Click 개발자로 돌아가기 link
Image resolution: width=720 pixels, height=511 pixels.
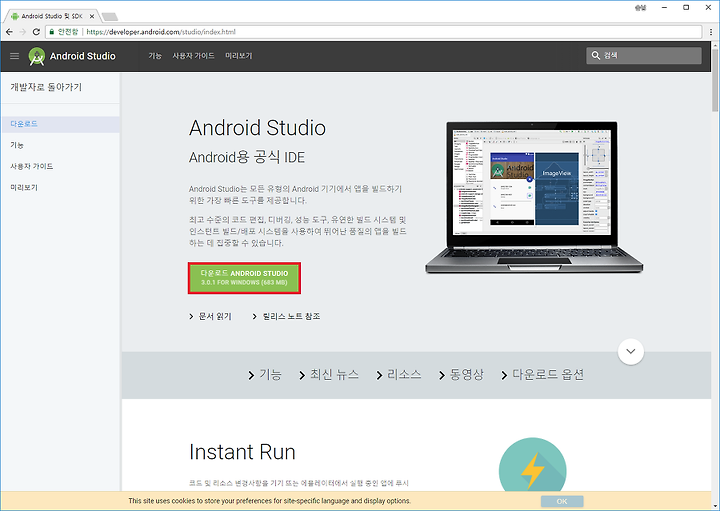coord(46,87)
